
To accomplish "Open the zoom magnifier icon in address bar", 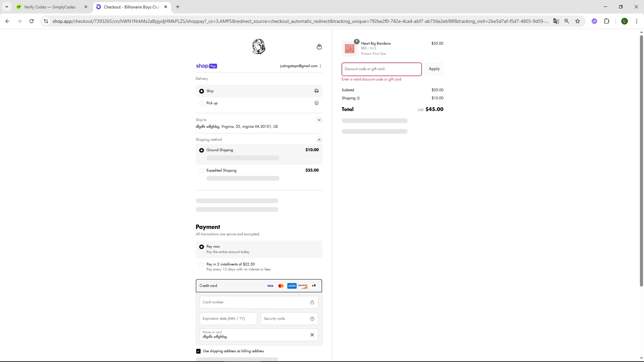I will point(567,21).
